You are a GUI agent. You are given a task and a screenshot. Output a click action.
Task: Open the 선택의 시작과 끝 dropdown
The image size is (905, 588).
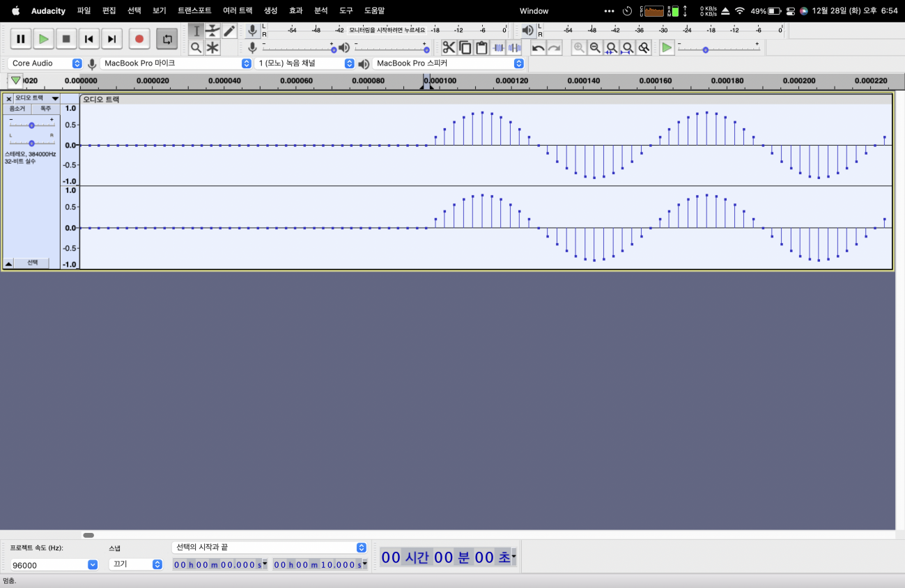coord(269,548)
